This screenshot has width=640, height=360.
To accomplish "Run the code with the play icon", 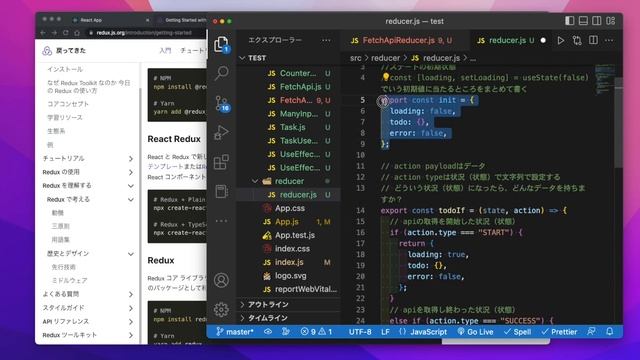I will click(x=561, y=40).
